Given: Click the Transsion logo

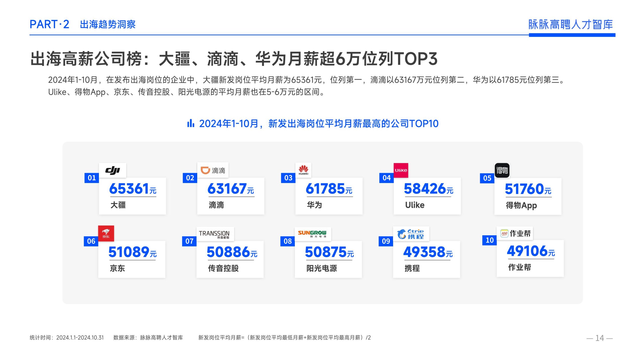Looking at the screenshot, I should click(215, 234).
